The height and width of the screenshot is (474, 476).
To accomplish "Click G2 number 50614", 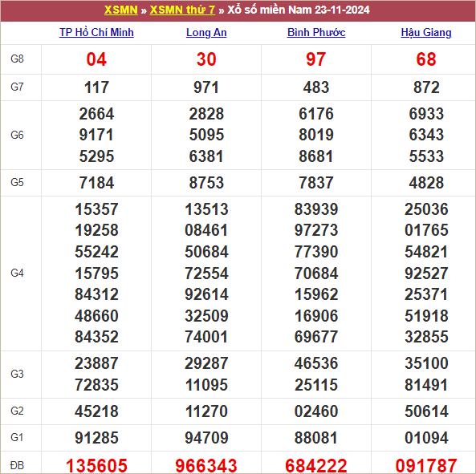I will click(426, 411).
